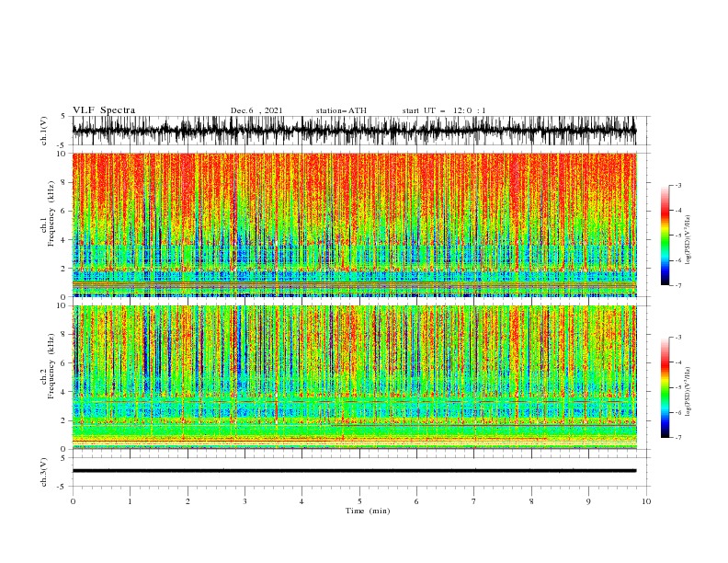Click the ch.1 spectrogram color bar
The width and height of the screenshot is (728, 563).
[x=665, y=236]
